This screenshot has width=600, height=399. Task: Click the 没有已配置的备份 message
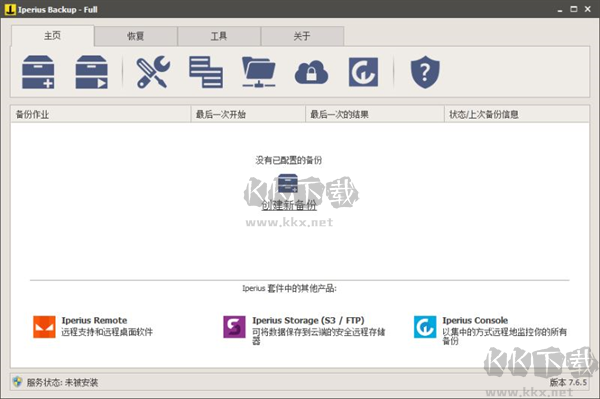coord(289,160)
